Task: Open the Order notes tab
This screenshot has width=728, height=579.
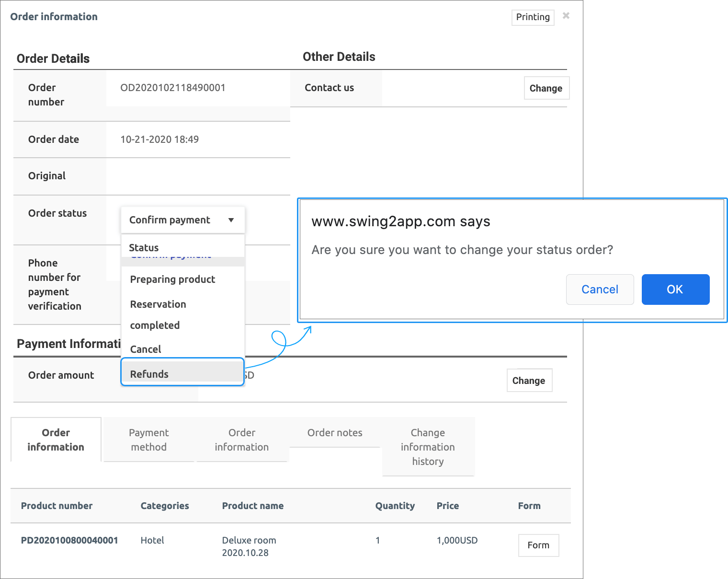Action: (x=335, y=433)
